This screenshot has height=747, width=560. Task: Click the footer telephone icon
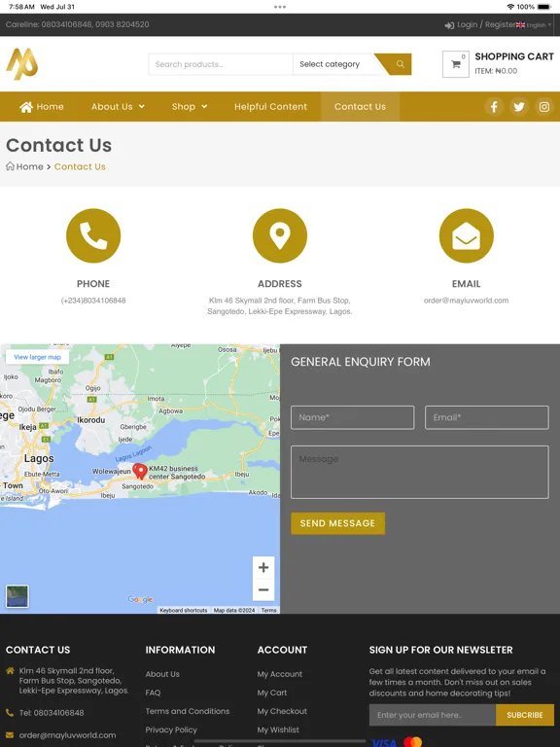10,713
